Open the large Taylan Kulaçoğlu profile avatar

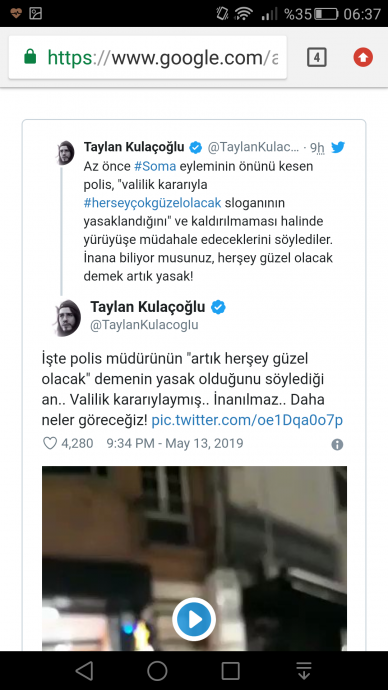click(67, 318)
